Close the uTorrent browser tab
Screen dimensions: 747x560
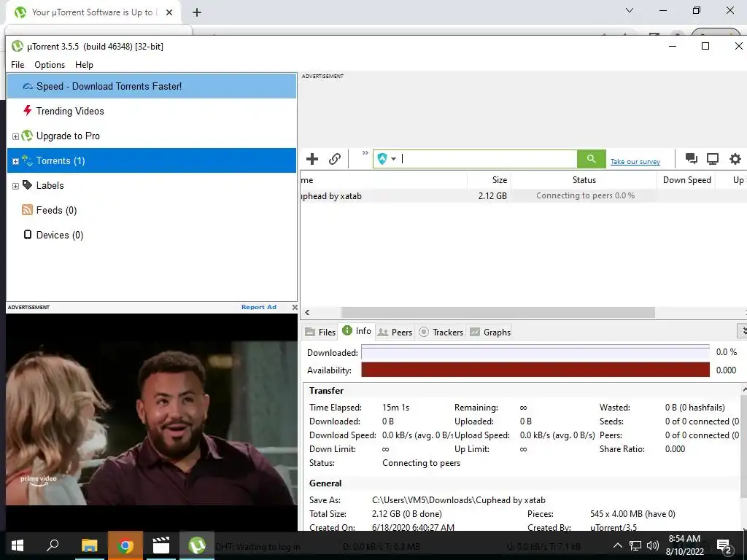[169, 12]
